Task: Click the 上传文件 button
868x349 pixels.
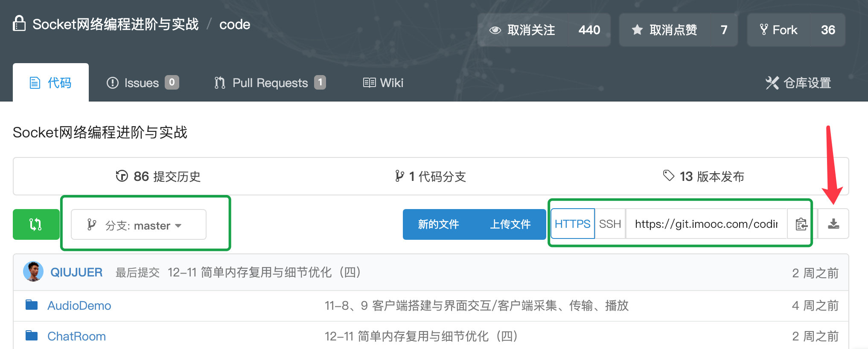Action: 510,224
